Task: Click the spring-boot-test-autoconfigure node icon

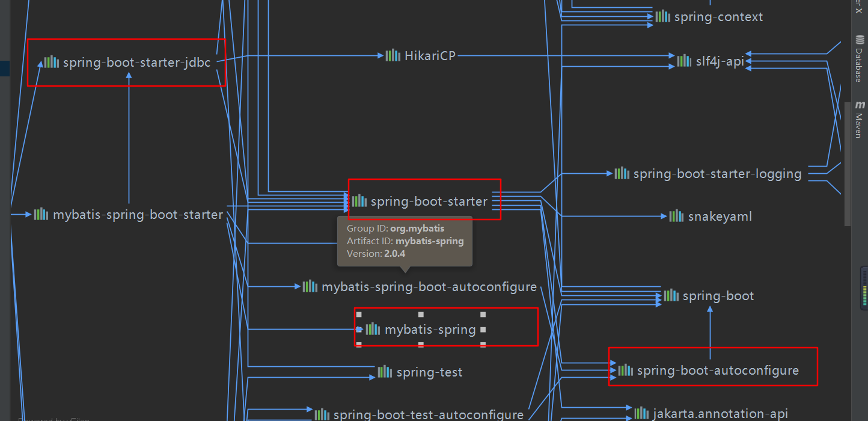Action: point(322,414)
